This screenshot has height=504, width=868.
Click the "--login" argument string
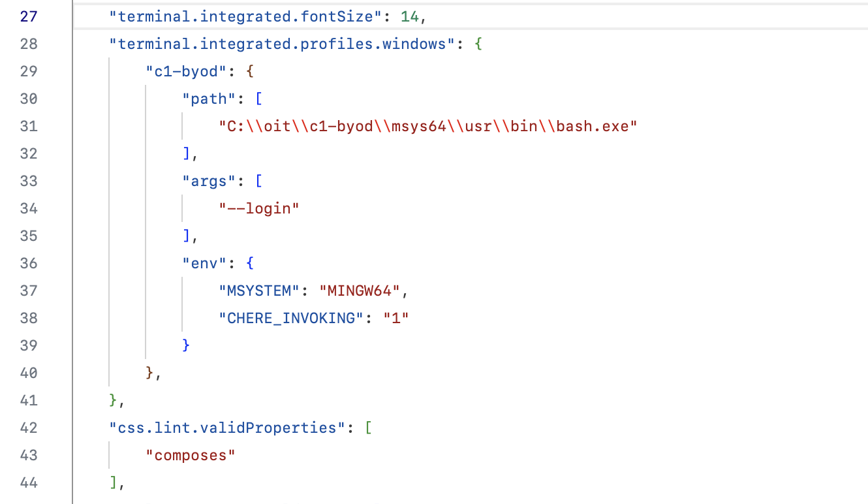tap(259, 208)
